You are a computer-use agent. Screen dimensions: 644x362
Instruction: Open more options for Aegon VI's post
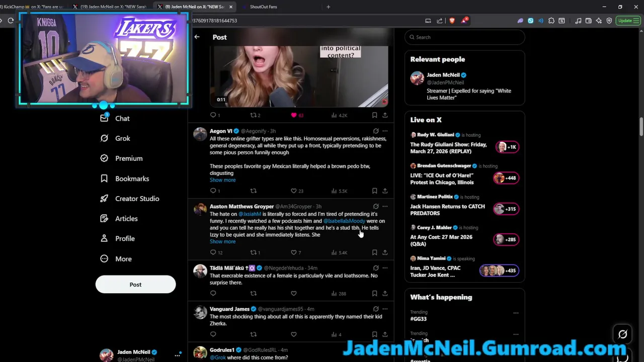(x=385, y=131)
